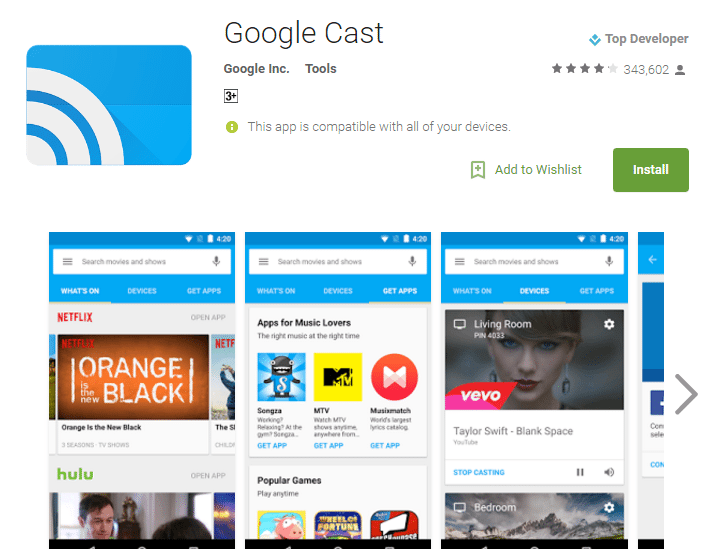705x557 pixels.
Task: Click the Songza app icon
Action: [281, 377]
